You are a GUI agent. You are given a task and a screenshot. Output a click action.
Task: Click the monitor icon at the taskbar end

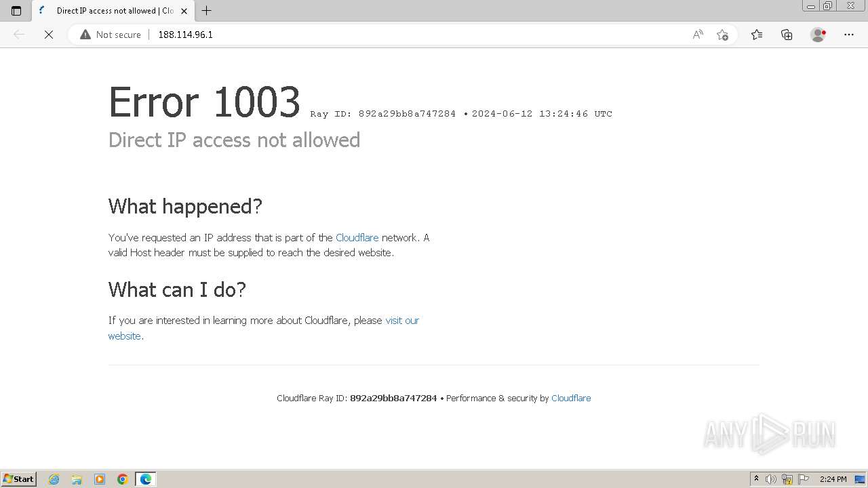tap(860, 479)
